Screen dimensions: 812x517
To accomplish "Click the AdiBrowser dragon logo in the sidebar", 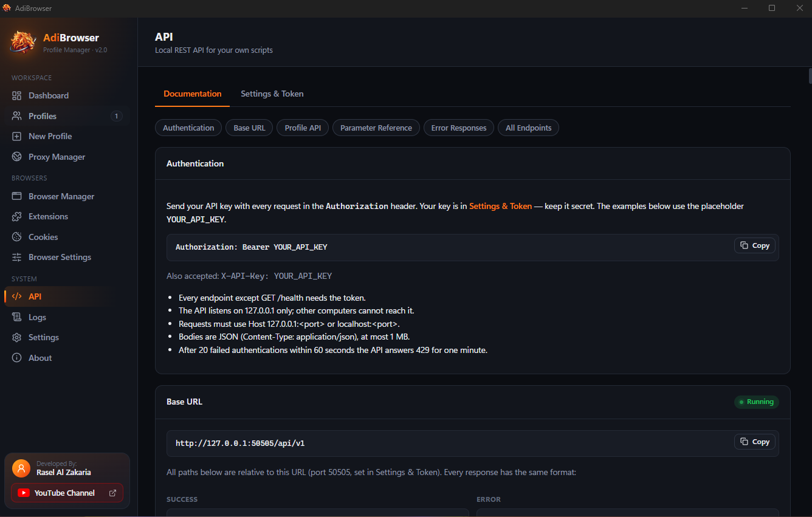I will pyautogui.click(x=23, y=43).
